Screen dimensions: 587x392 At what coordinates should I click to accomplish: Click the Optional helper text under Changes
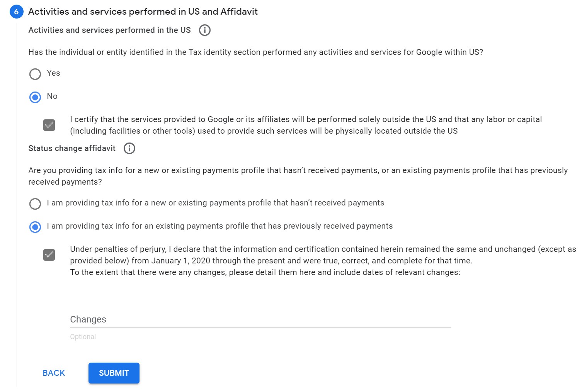83,337
